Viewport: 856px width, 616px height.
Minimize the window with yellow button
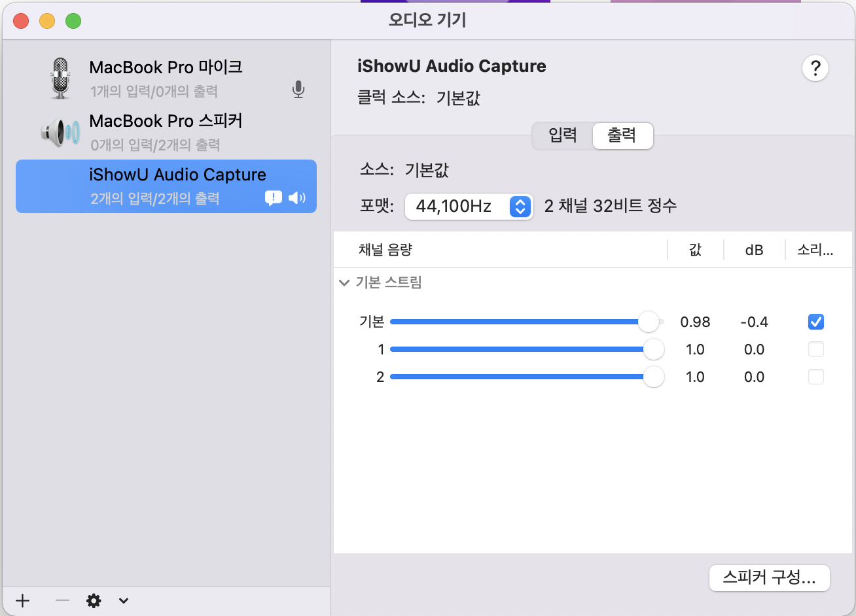pos(47,21)
